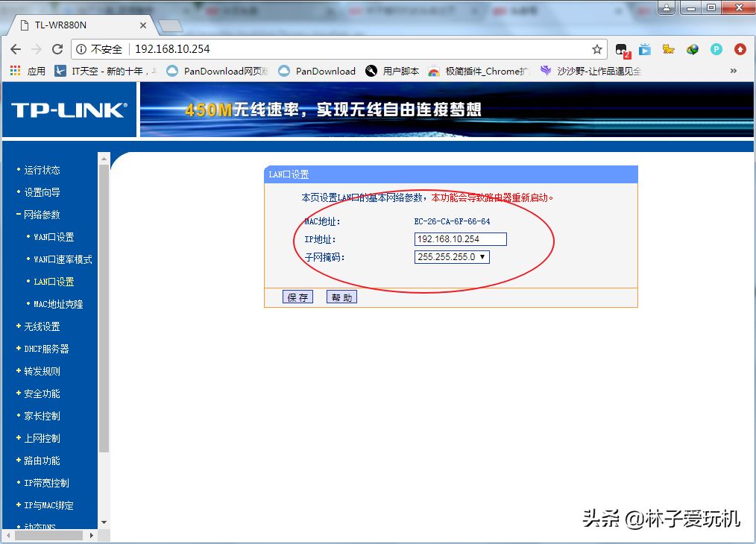Screen dimensions: 756x544
Task: Open the green P extension icon
Action: 716,49
